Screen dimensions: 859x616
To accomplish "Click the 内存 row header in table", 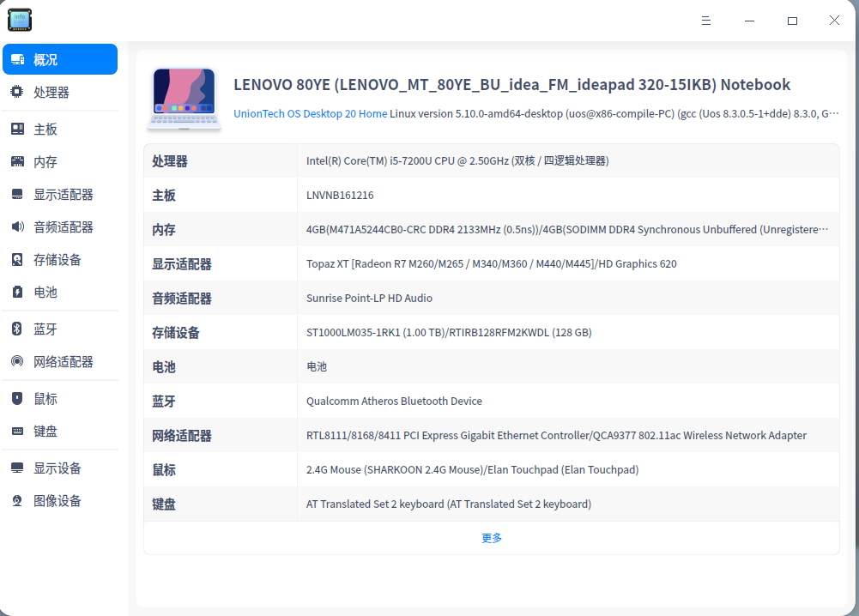I will [164, 230].
